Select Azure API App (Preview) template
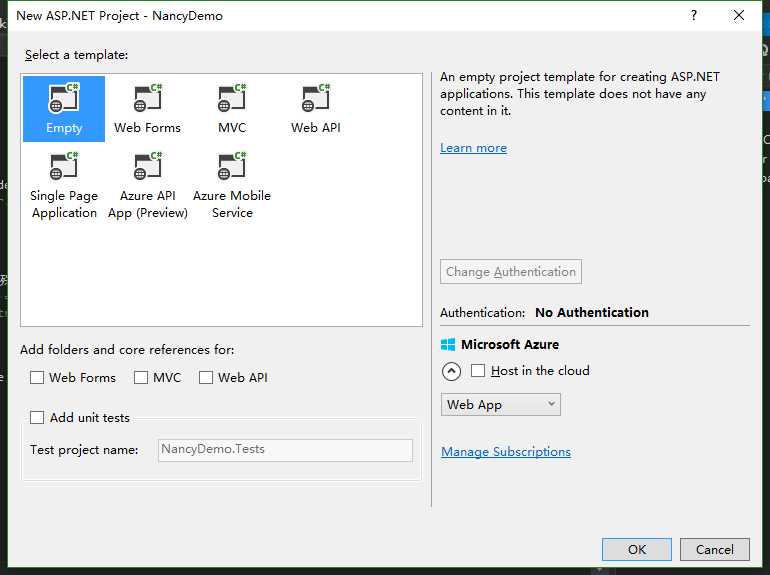770x575 pixels. pyautogui.click(x=148, y=186)
